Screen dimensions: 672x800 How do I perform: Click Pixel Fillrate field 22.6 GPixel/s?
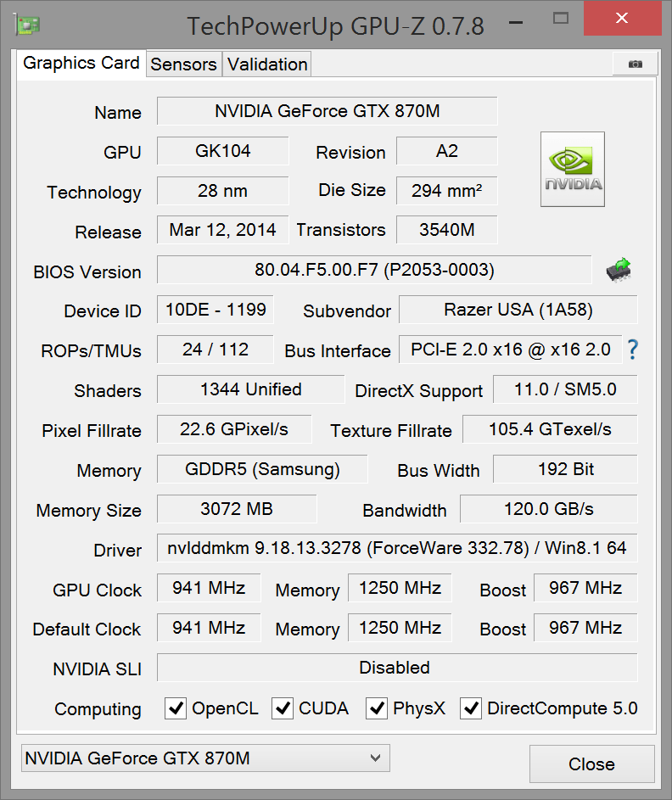[x=234, y=429]
